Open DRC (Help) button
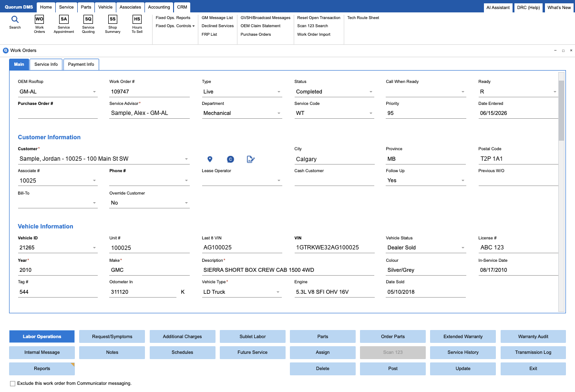The image size is (575, 392). tap(528, 8)
